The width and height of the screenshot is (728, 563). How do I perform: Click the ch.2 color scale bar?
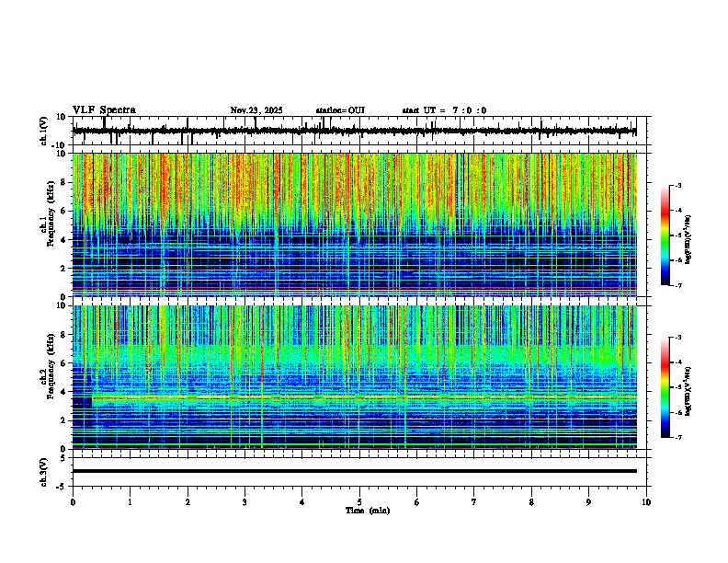pyautogui.click(x=665, y=387)
